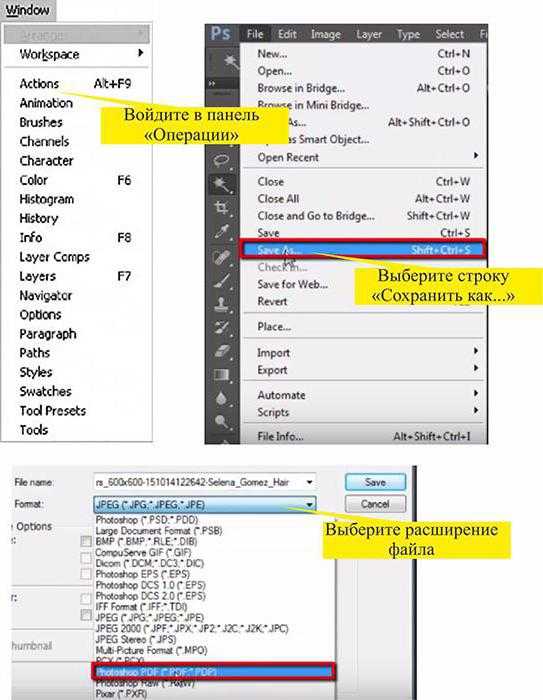Pick Photoshop PDF from the format list
543x700 pixels.
tap(213, 672)
